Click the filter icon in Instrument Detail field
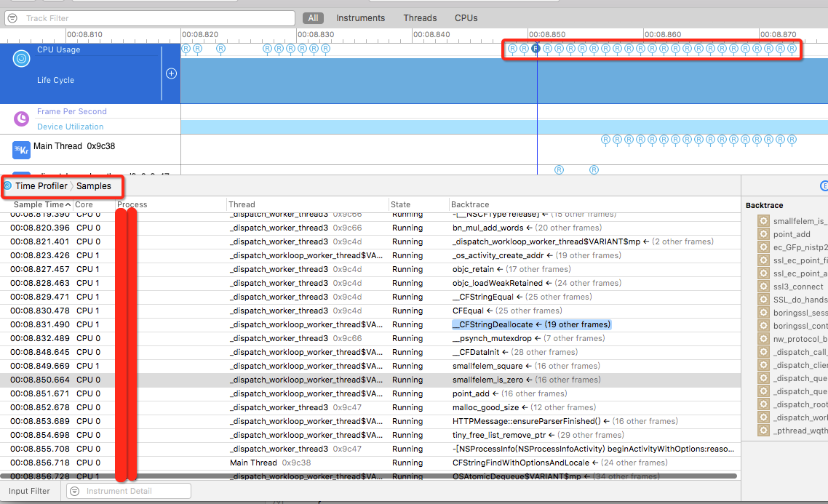 [x=74, y=491]
